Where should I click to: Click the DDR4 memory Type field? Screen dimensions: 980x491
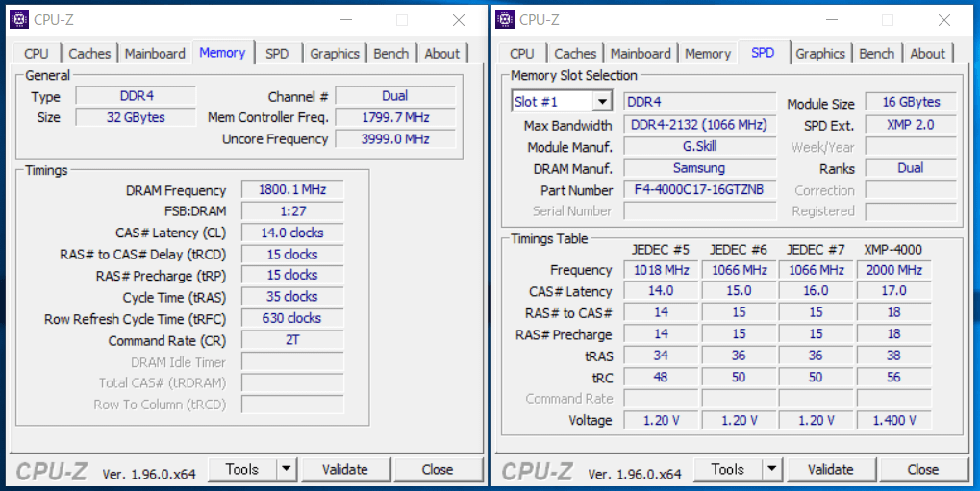click(136, 95)
